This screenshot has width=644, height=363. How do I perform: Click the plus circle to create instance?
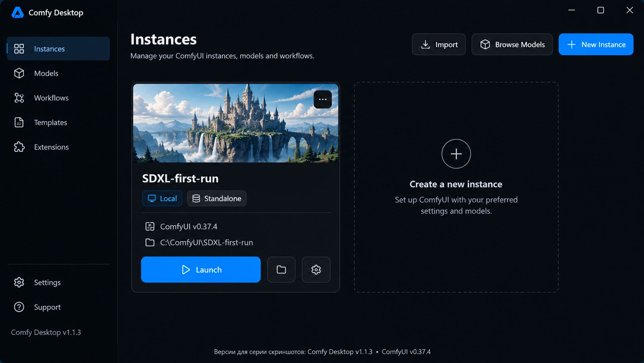point(456,154)
